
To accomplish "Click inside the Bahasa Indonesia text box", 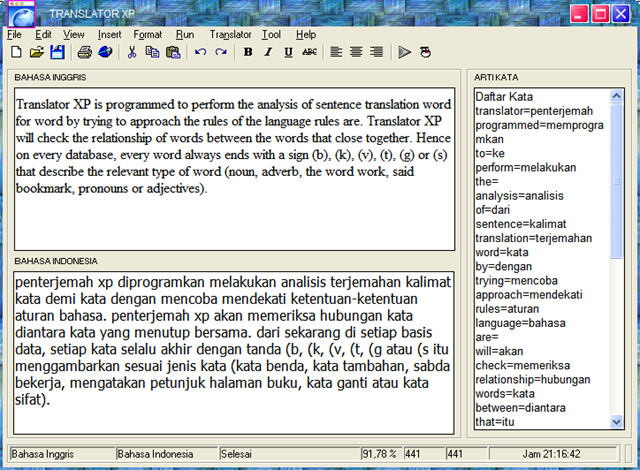I will [x=234, y=353].
